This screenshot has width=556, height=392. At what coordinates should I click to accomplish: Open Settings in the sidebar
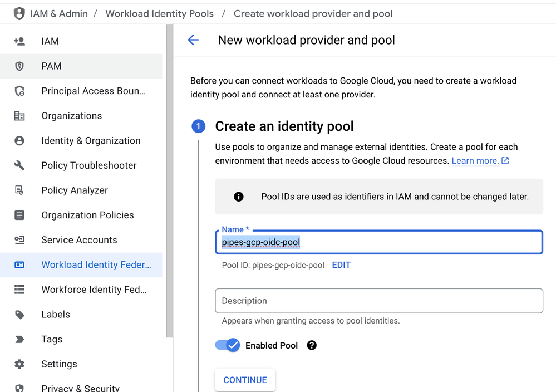pyautogui.click(x=81, y=364)
